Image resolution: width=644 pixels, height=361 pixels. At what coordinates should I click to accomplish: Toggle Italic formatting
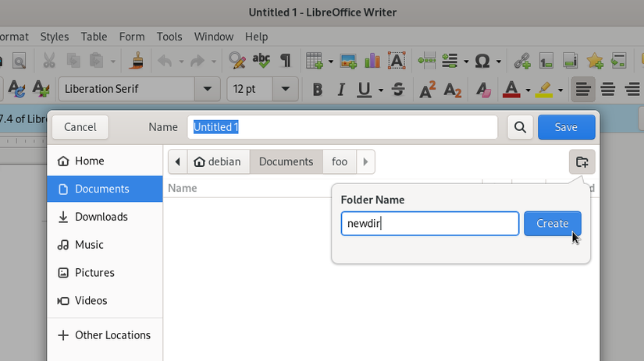340,89
